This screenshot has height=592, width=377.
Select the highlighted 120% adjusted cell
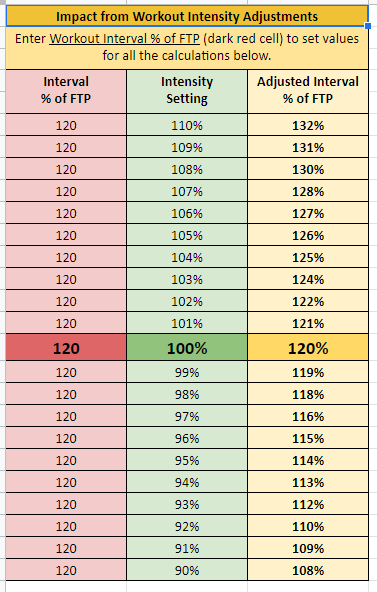(x=308, y=348)
